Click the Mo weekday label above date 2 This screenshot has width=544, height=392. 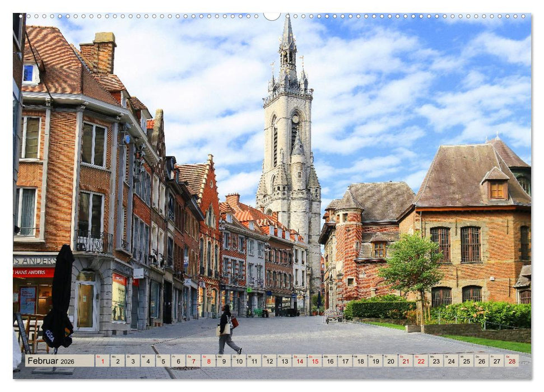tap(114, 357)
